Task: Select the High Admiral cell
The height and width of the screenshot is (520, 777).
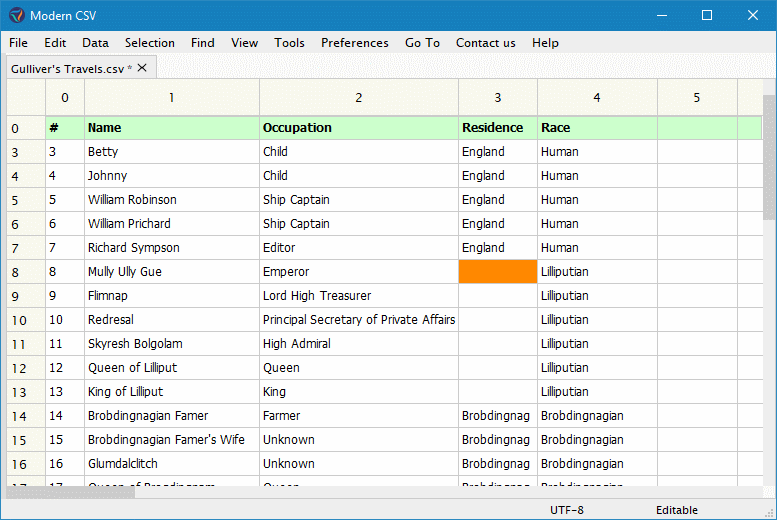Action: pyautogui.click(x=359, y=344)
